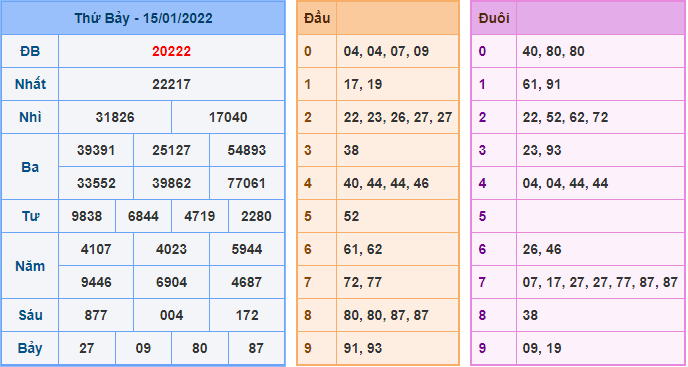Click the 'Năm' row label

(x=30, y=266)
